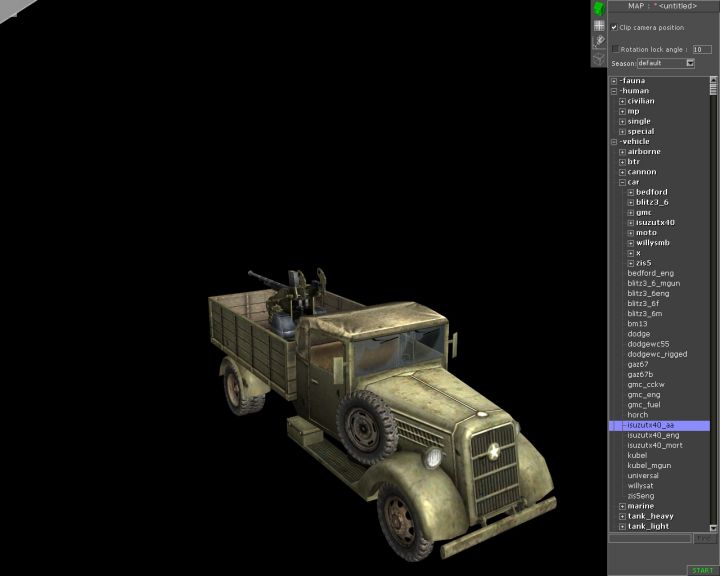Collapse the vehicle tree node
Image resolution: width=720 pixels, height=576 pixels.
click(x=614, y=142)
